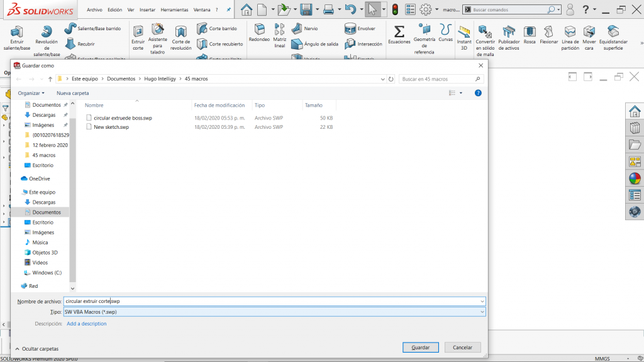Activate the Extruir corte tool
The image size is (644, 362).
[x=138, y=38]
